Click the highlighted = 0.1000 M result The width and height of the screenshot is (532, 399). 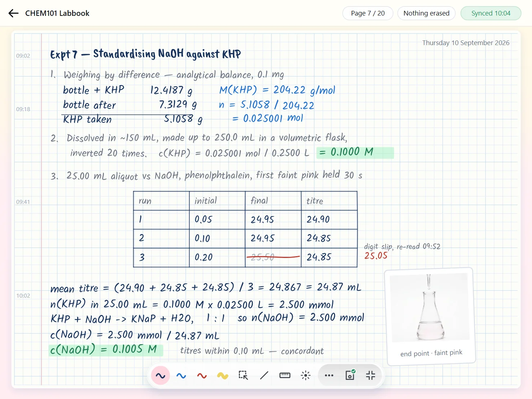coord(355,152)
